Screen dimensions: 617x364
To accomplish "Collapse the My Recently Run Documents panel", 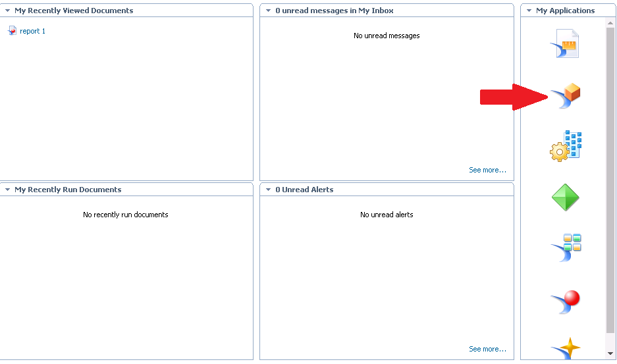I will click(x=7, y=190).
